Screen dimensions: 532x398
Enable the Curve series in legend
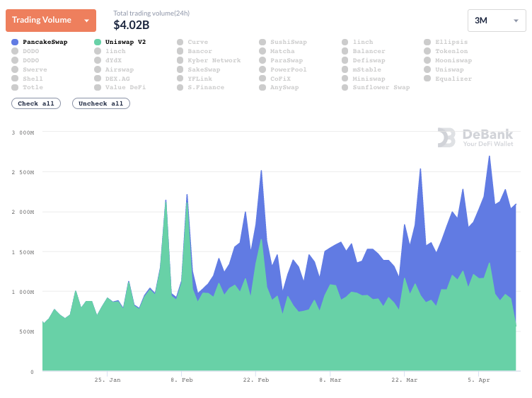(192, 42)
